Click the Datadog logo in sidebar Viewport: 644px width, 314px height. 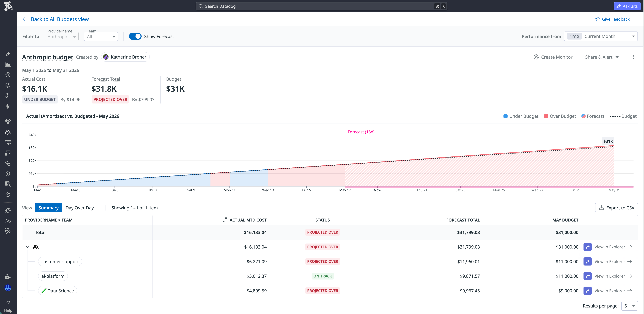point(8,6)
